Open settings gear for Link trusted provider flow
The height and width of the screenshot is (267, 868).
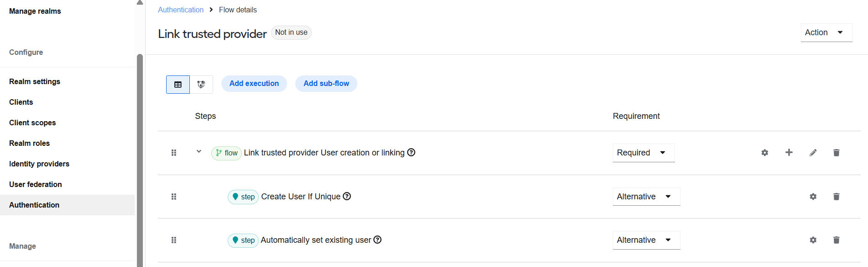[x=765, y=153]
